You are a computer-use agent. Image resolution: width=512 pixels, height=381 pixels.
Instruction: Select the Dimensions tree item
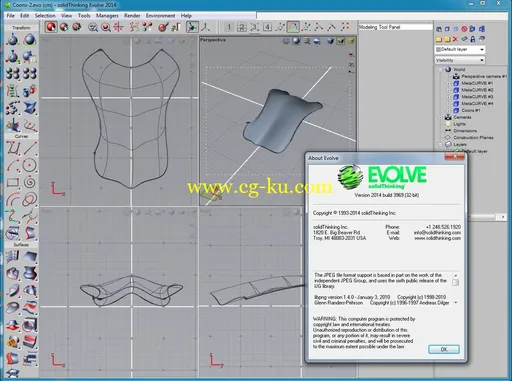point(465,131)
